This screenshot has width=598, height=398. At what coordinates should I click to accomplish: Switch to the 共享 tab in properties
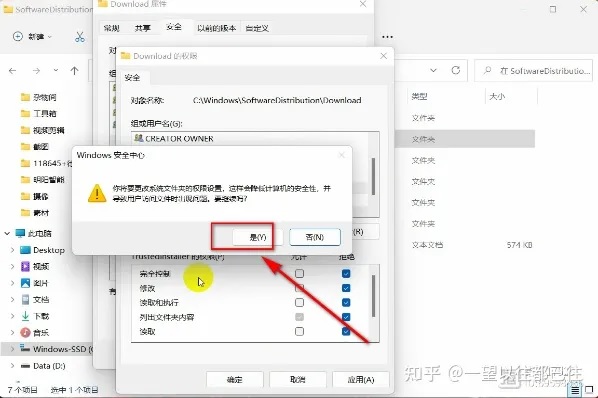(143, 28)
